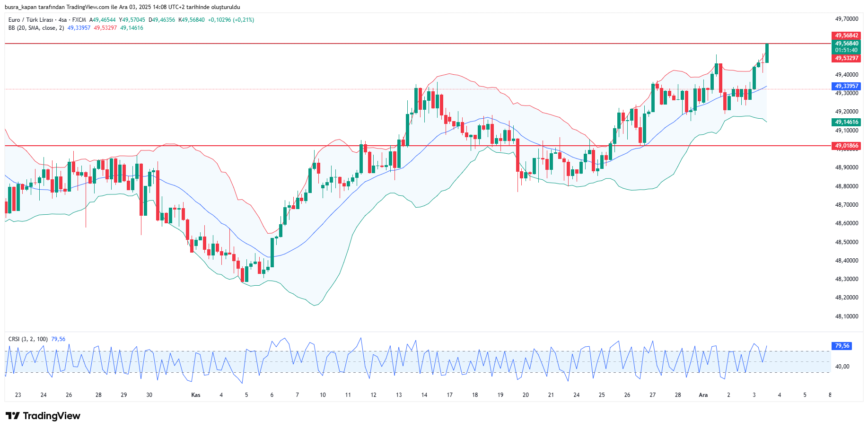Select the blue 49,33957 price axis label
This screenshot has height=430, width=868.
point(846,86)
